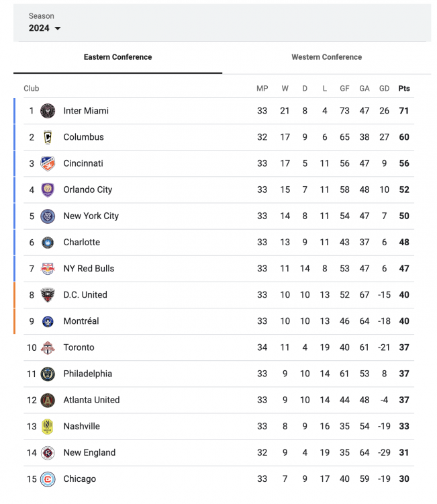437x504 pixels.
Task: Switch to the Western Conference tab
Action: click(x=326, y=57)
